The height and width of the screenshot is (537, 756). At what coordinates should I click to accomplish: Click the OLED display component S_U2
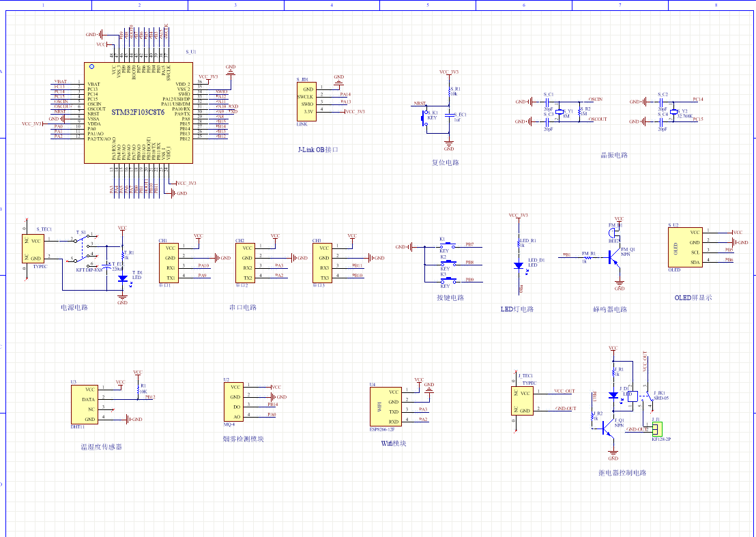click(x=685, y=247)
